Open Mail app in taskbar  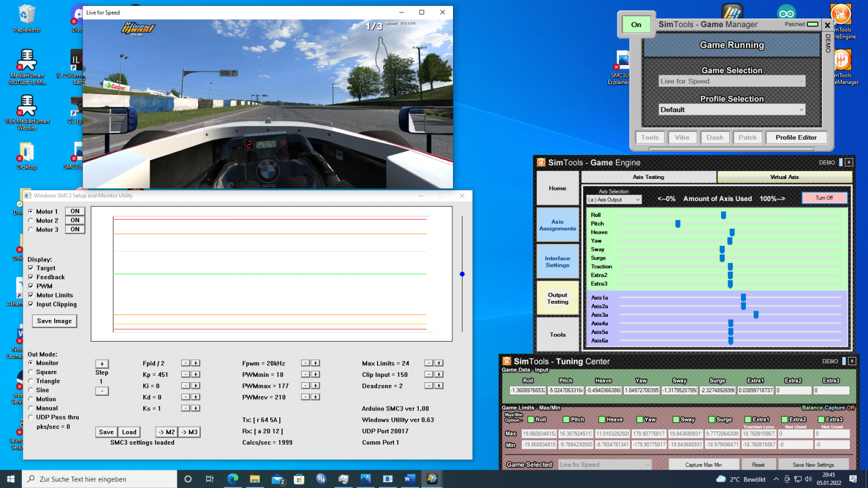277,479
